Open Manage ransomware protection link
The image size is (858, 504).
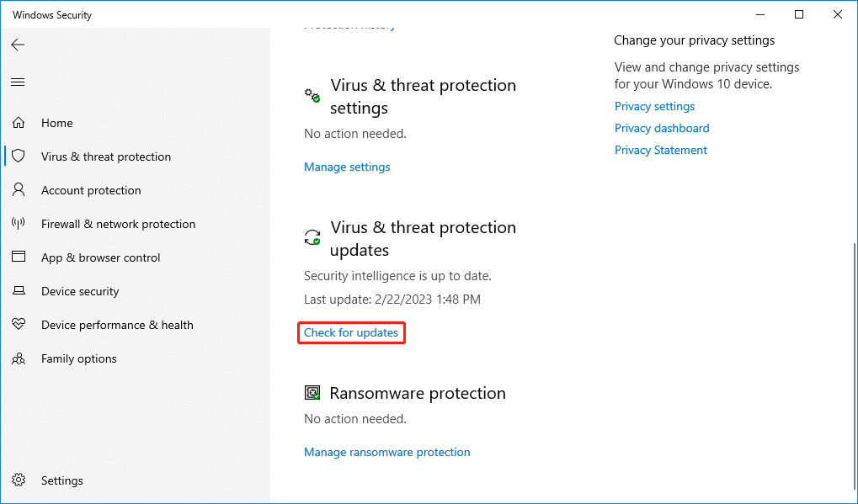[x=386, y=452]
